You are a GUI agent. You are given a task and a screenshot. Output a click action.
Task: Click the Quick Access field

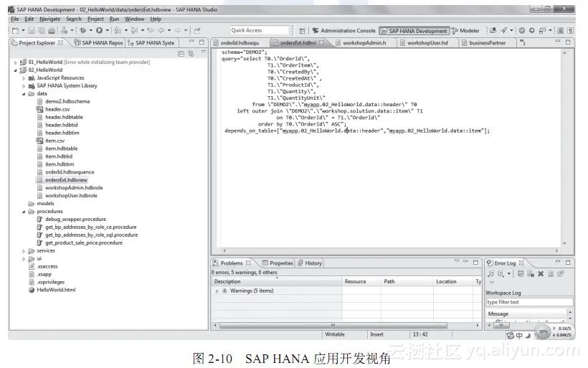pos(260,30)
